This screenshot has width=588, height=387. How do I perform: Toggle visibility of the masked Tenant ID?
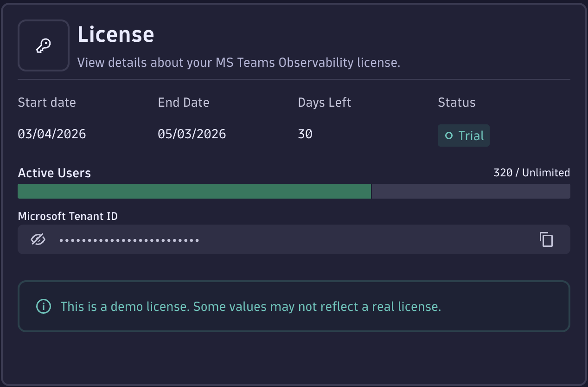[38, 239]
